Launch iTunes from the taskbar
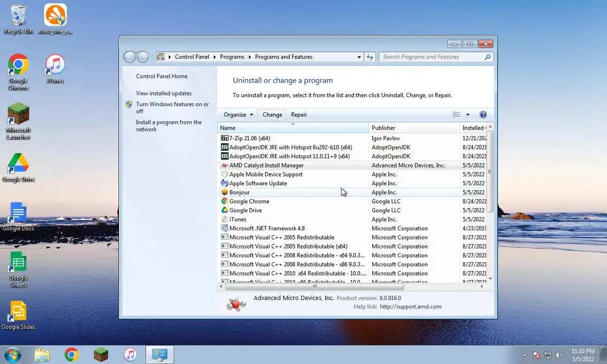This screenshot has width=607, height=364. pos(130,355)
